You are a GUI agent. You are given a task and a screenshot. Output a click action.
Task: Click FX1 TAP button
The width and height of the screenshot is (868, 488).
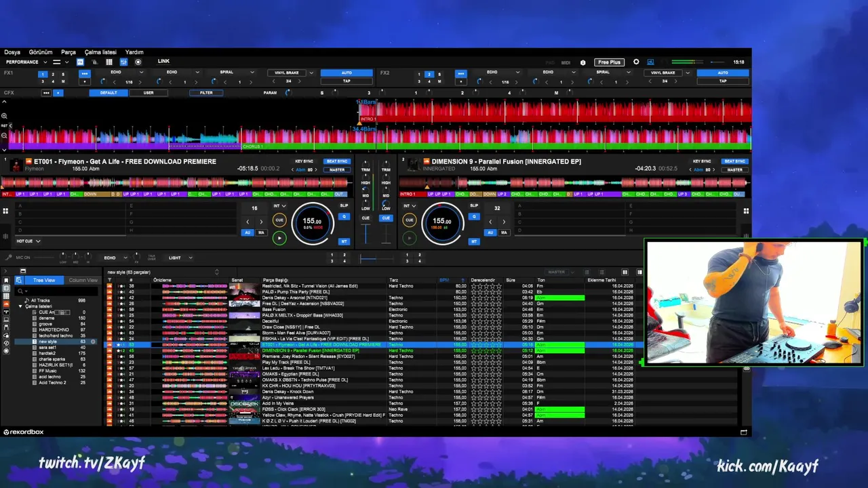coord(347,81)
